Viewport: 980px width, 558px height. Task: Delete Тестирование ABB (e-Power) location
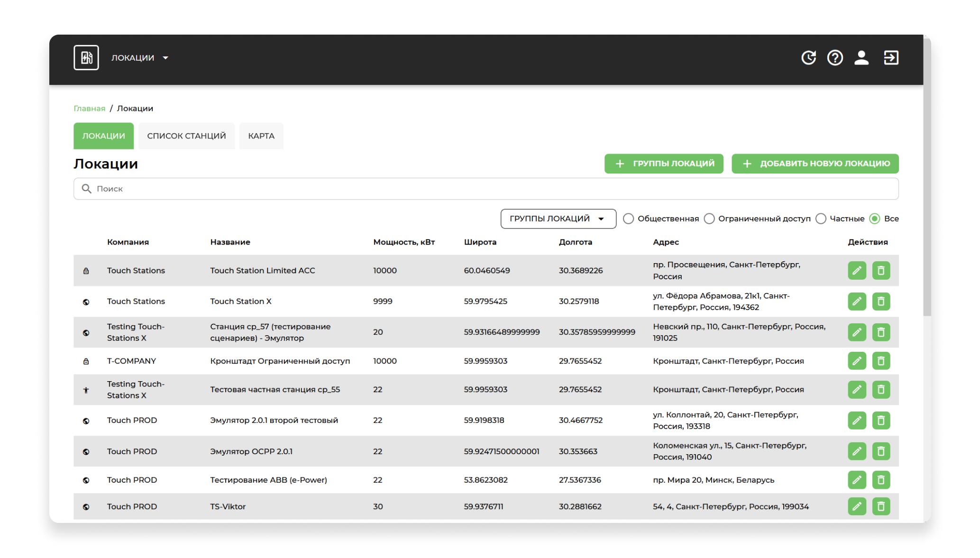pos(881,480)
